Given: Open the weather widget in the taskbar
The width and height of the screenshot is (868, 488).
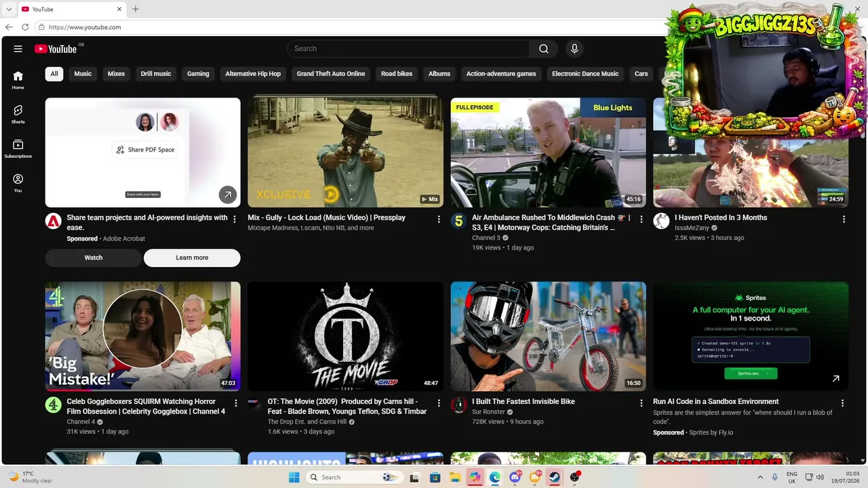Looking at the screenshot, I should point(31,477).
